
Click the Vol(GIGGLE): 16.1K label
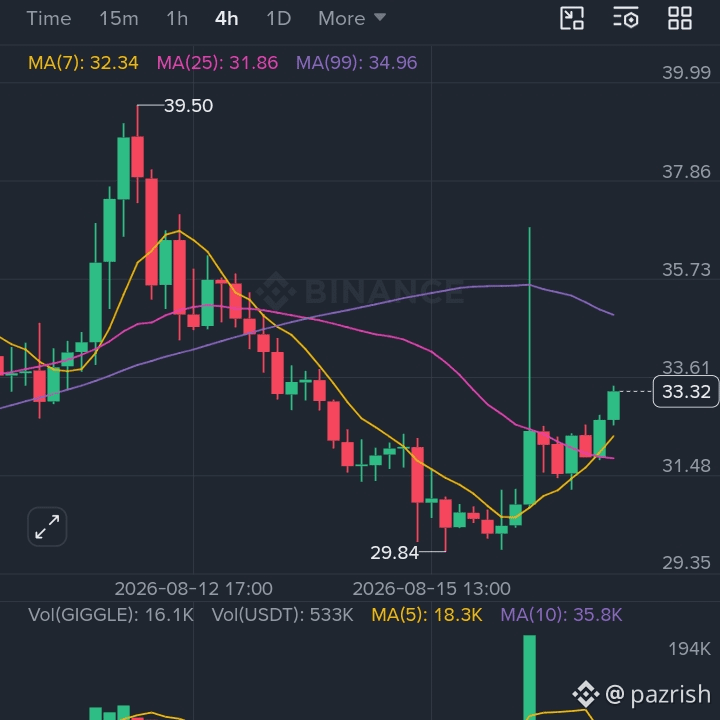(111, 614)
